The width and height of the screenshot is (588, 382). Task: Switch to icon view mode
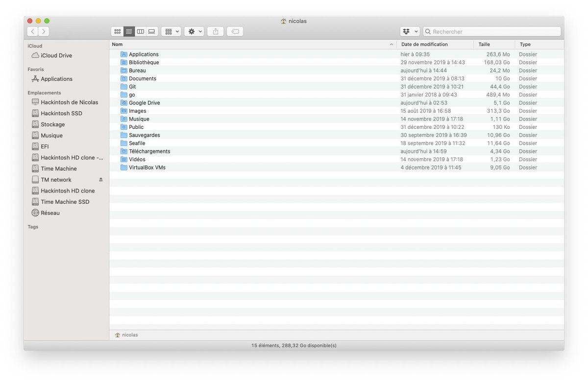click(x=117, y=31)
